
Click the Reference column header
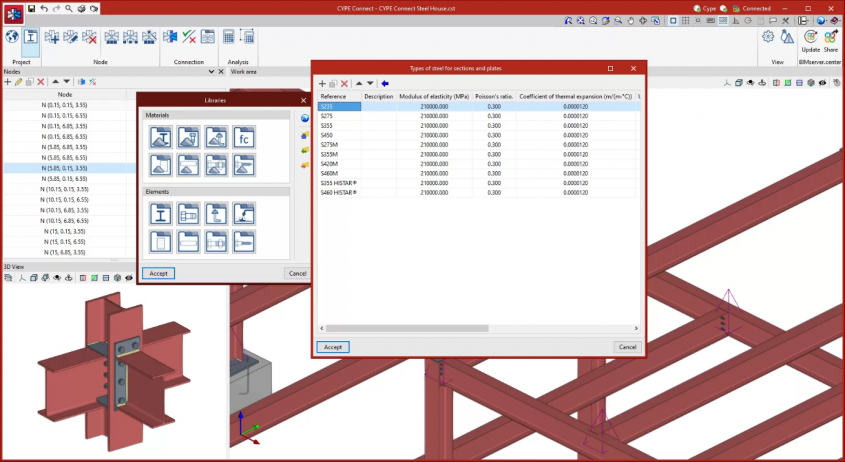340,96
